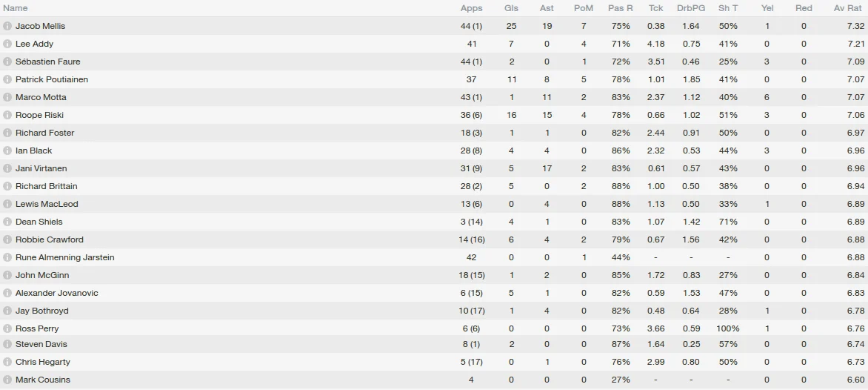Open Patrick Poutiainen's player profile

[52, 79]
